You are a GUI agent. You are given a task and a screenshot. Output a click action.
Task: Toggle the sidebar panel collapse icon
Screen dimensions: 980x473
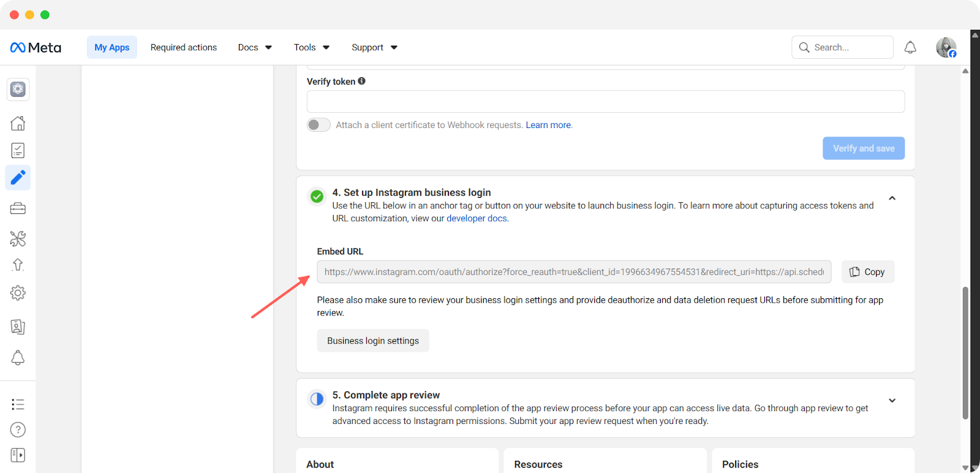[18, 455]
